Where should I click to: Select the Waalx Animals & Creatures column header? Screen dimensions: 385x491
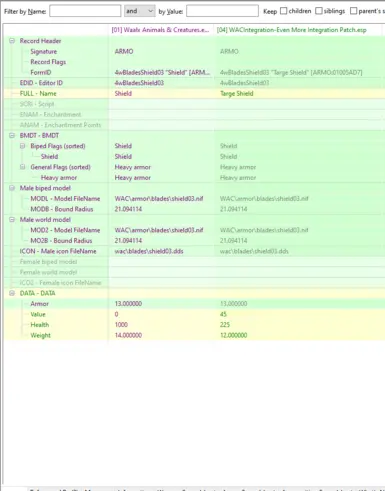[x=160, y=30]
